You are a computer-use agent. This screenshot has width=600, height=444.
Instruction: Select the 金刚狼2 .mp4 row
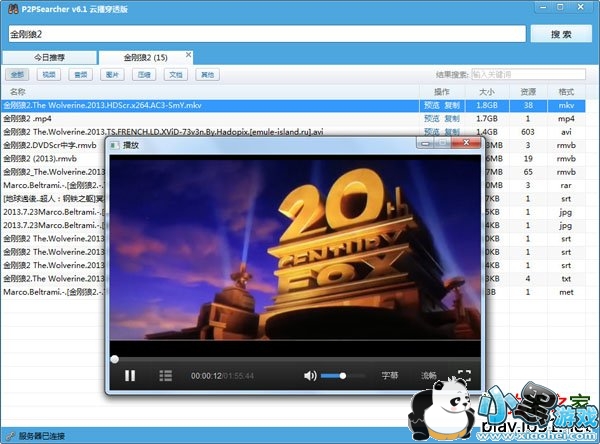tap(293, 119)
